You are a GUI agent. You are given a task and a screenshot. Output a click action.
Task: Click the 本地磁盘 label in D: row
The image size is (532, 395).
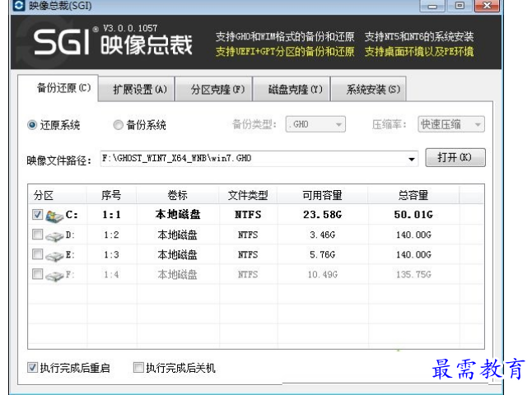[x=177, y=235]
